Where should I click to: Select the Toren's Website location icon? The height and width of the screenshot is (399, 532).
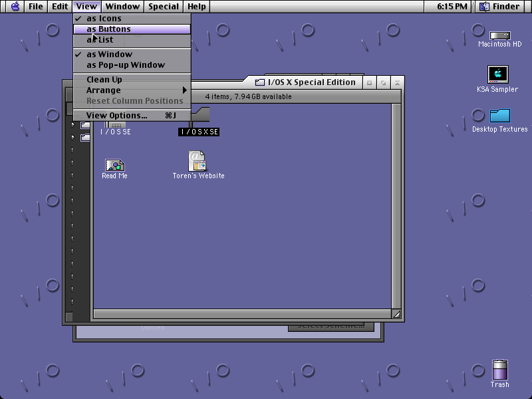(x=197, y=161)
